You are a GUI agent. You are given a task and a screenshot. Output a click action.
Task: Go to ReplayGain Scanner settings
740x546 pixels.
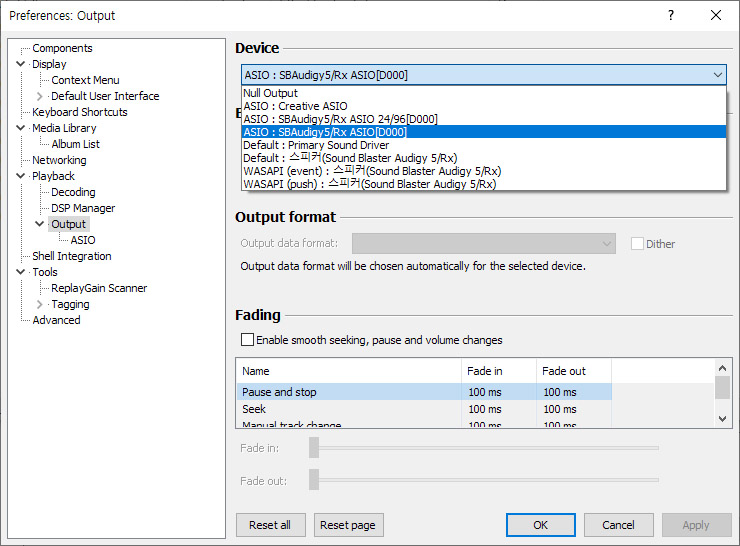point(99,288)
